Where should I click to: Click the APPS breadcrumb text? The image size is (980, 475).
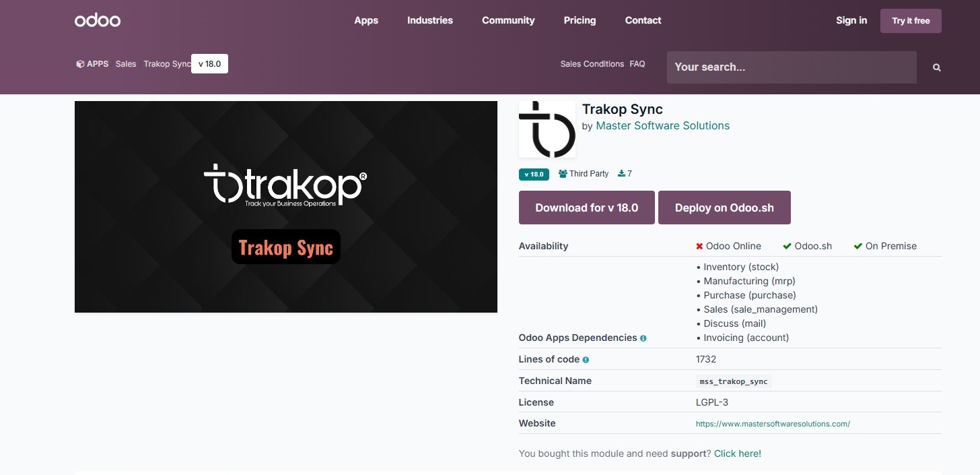pyautogui.click(x=98, y=64)
